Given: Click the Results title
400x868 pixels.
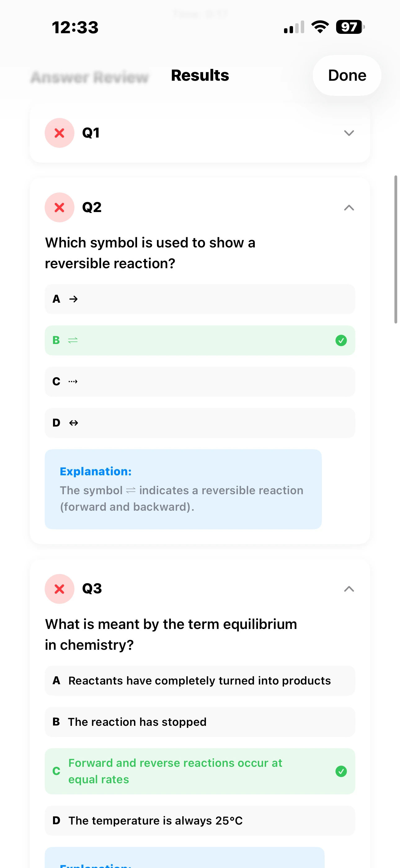Looking at the screenshot, I should 200,75.
